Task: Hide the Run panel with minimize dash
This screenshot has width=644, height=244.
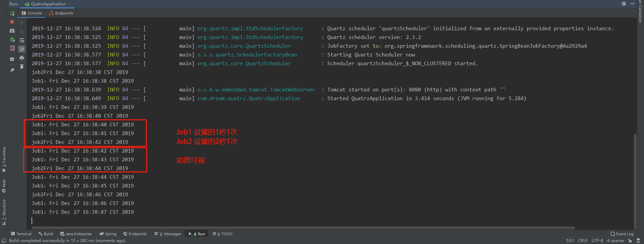Action: [633, 4]
